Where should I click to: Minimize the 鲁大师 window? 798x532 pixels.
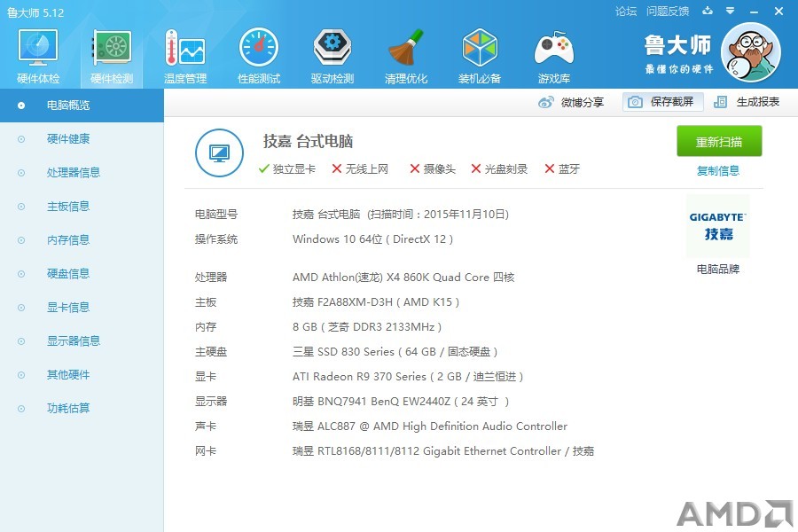click(755, 12)
